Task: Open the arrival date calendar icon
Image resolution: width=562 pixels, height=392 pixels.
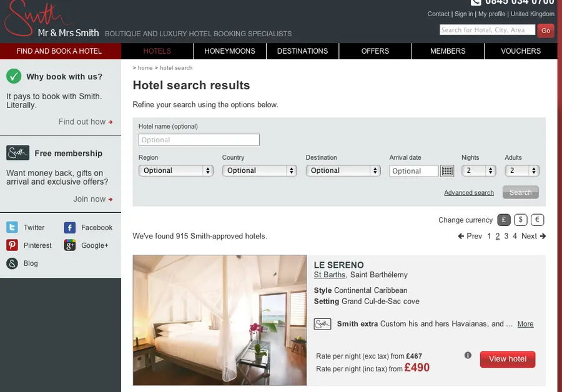Action: 447,170
